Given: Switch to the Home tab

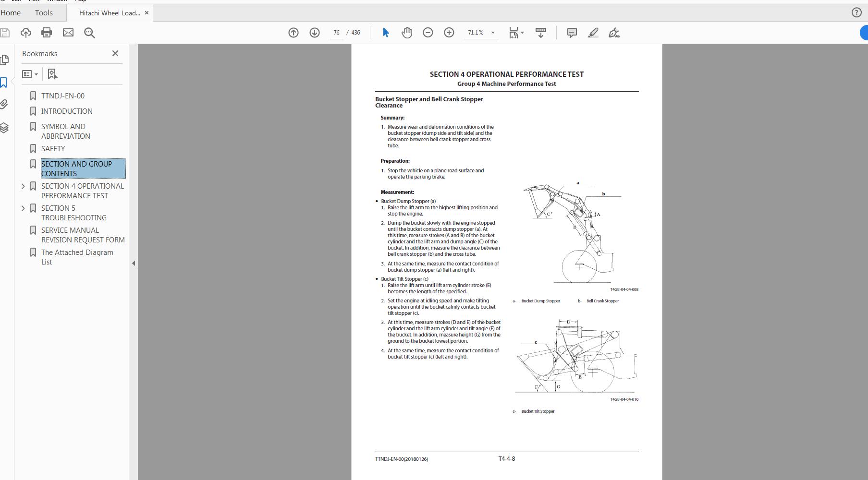Looking at the screenshot, I should tap(11, 12).
